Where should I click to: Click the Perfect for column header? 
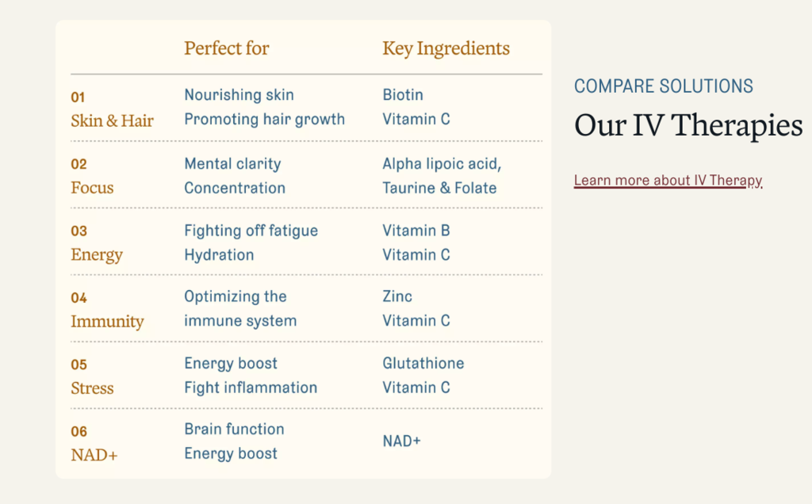pyautogui.click(x=226, y=48)
